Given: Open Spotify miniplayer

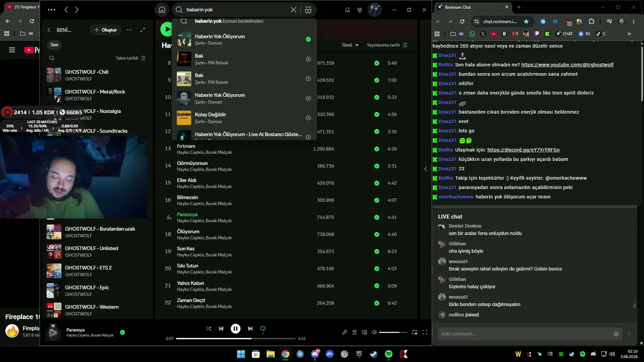Looking at the screenshot, I should pos(415,332).
